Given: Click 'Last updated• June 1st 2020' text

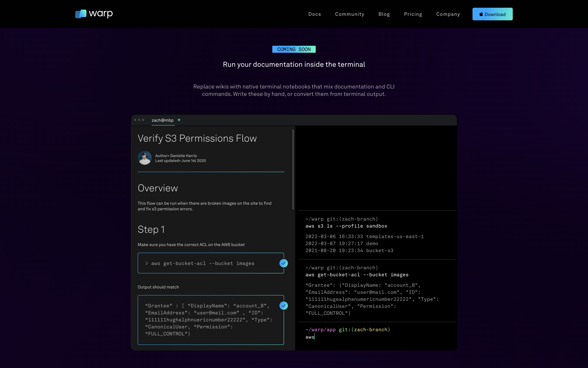Looking at the screenshot, I should pyautogui.click(x=180, y=161).
